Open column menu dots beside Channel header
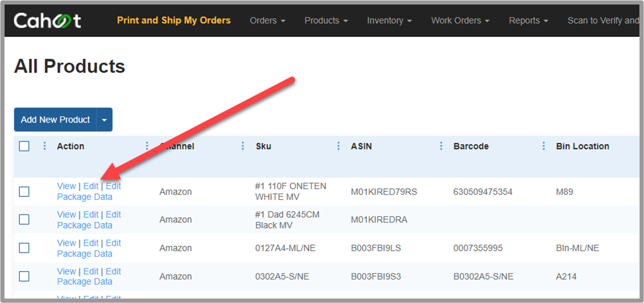 tap(243, 146)
